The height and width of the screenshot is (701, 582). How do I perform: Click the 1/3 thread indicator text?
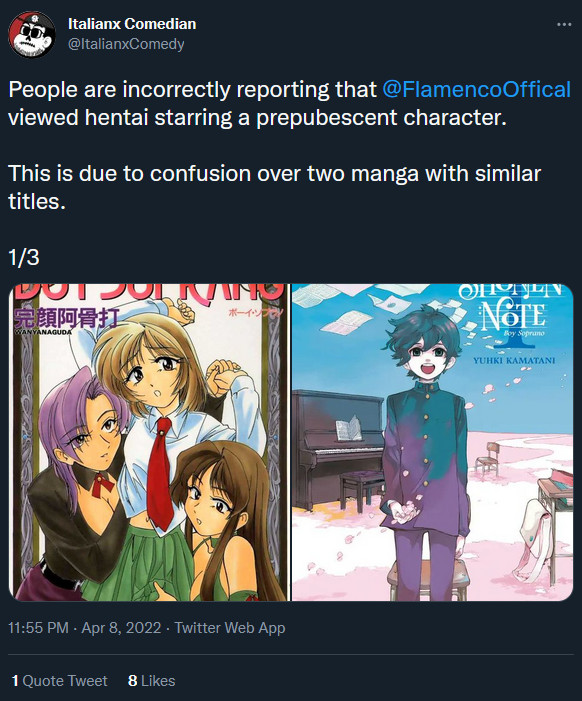[24, 257]
